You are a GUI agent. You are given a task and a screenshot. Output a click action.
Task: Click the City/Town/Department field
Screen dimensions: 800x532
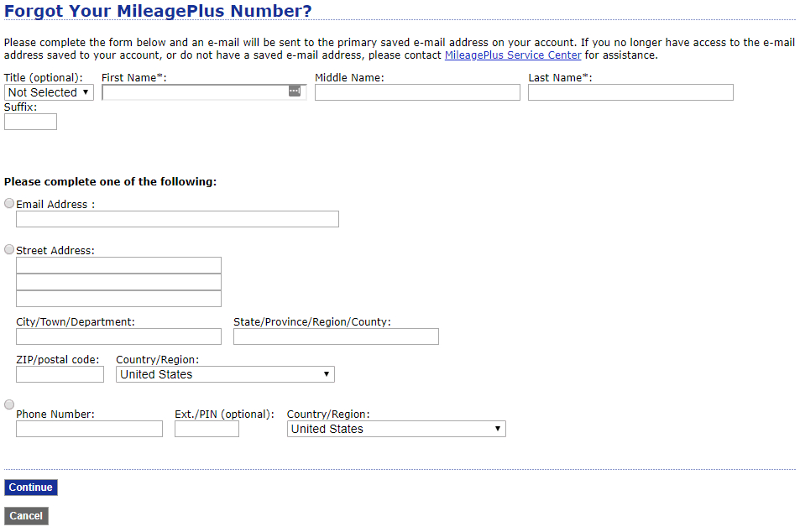pos(118,336)
